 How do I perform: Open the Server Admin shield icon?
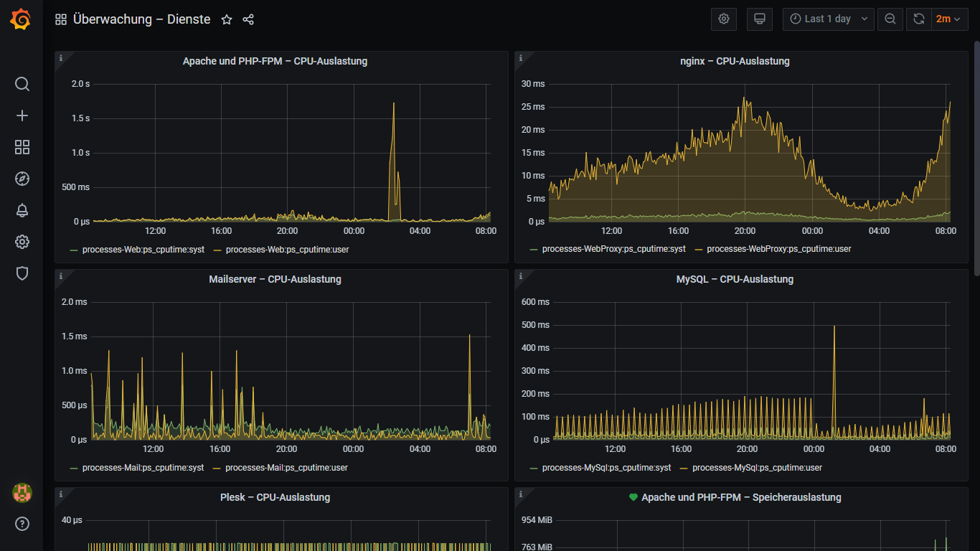(22, 273)
